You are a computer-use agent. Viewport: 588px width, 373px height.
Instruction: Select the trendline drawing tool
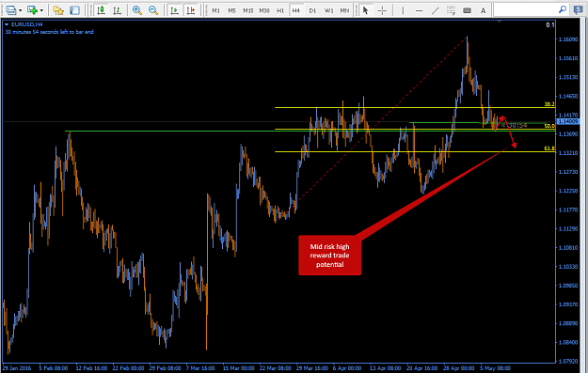tap(435, 10)
